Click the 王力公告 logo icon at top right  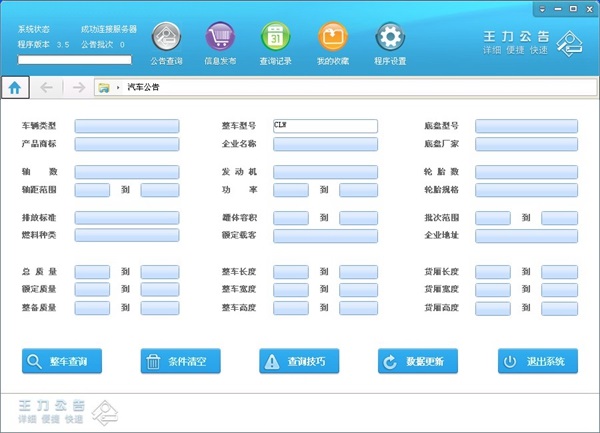[569, 44]
